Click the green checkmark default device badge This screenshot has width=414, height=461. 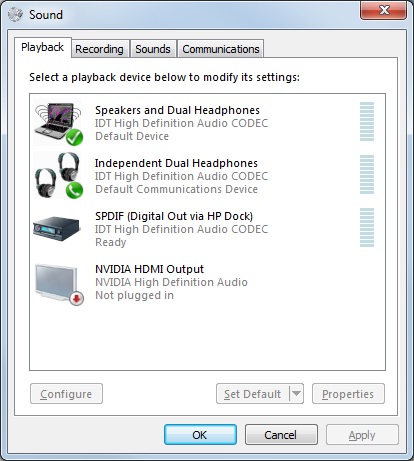[x=74, y=137]
